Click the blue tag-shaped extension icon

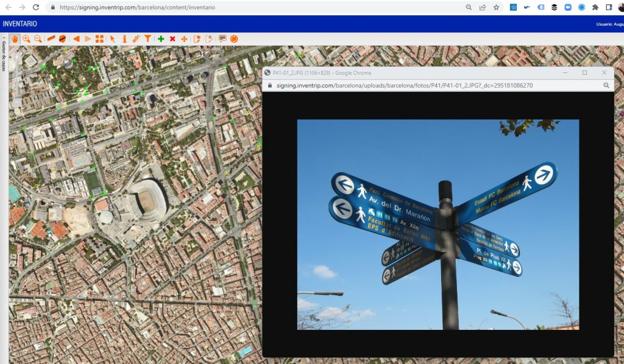click(x=541, y=7)
